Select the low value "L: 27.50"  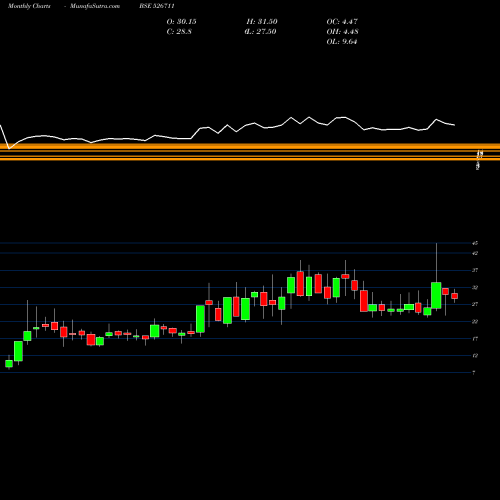point(260,32)
